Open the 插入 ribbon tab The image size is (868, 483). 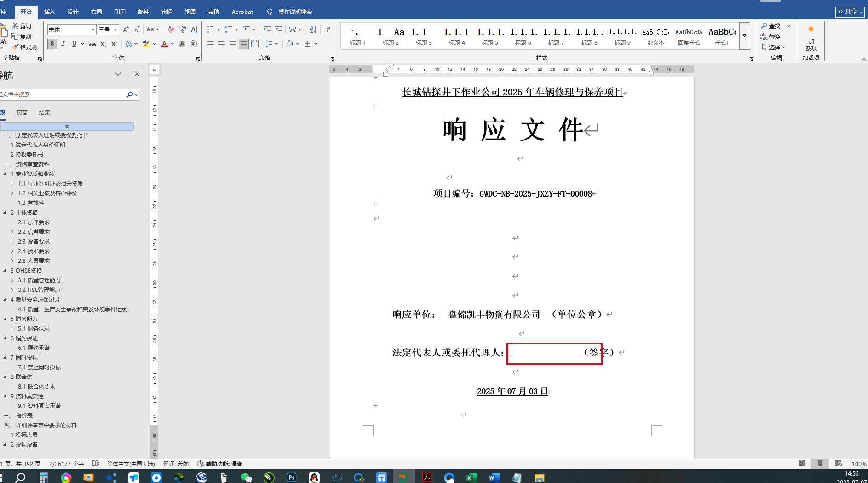click(x=49, y=12)
